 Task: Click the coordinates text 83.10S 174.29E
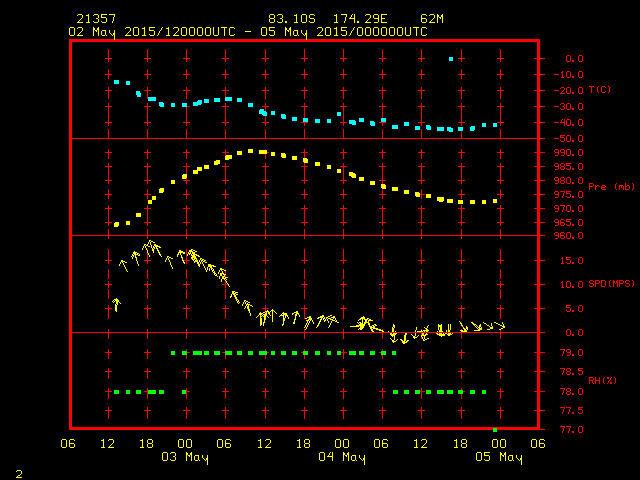[x=327, y=19]
